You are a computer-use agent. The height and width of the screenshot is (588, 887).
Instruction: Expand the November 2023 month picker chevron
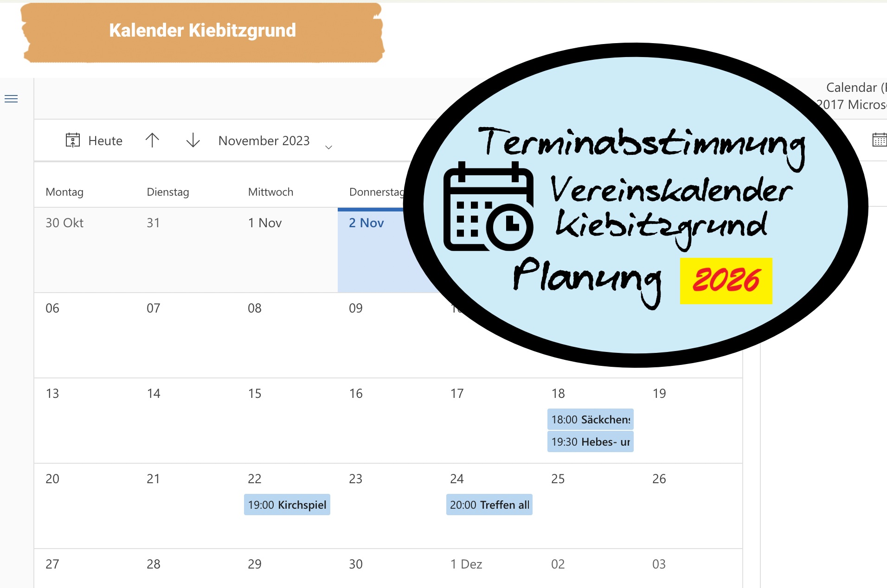pos(328,147)
